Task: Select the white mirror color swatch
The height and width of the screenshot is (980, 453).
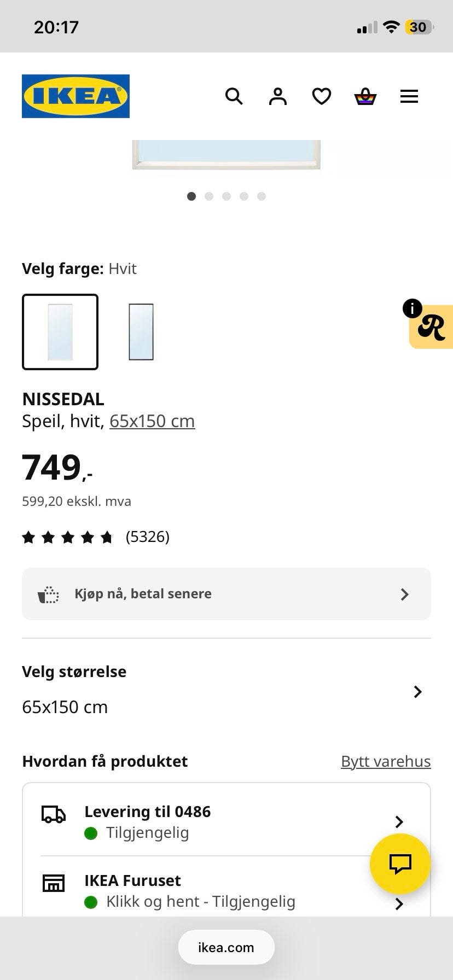Action: (60, 332)
